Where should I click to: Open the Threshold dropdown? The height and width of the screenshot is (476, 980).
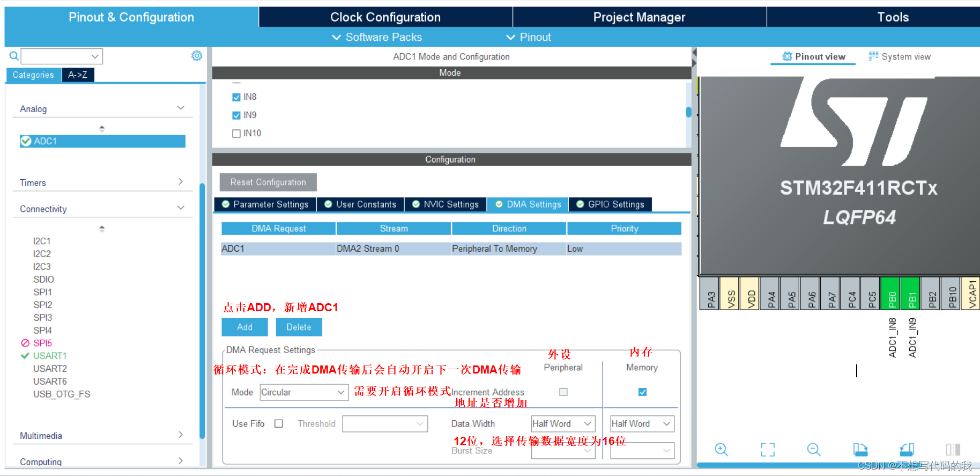pyautogui.click(x=385, y=423)
